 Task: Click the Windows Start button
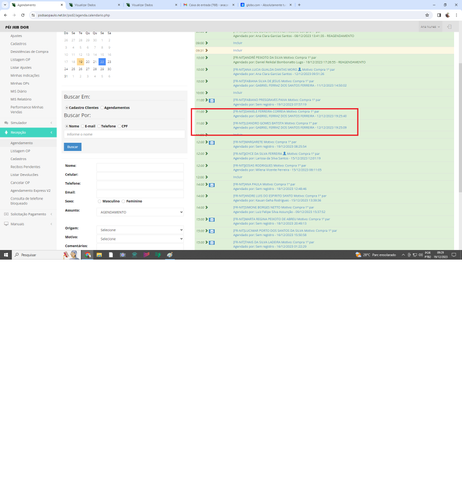coord(6,255)
